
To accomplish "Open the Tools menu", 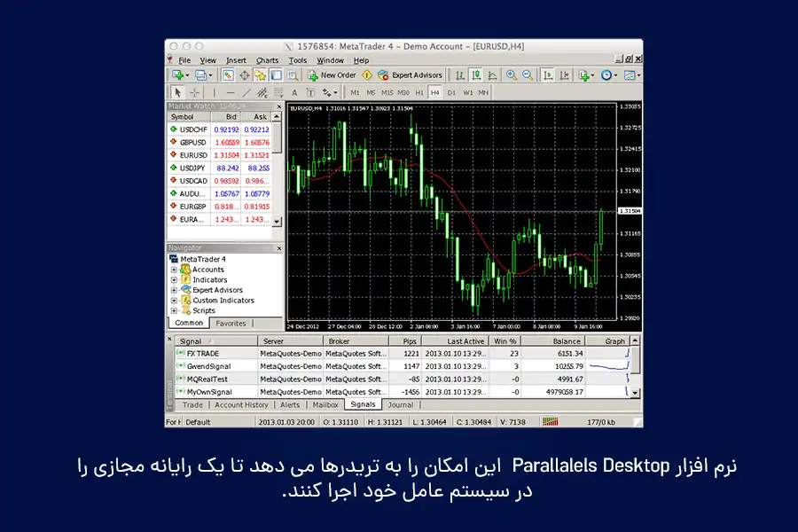I will [x=298, y=60].
